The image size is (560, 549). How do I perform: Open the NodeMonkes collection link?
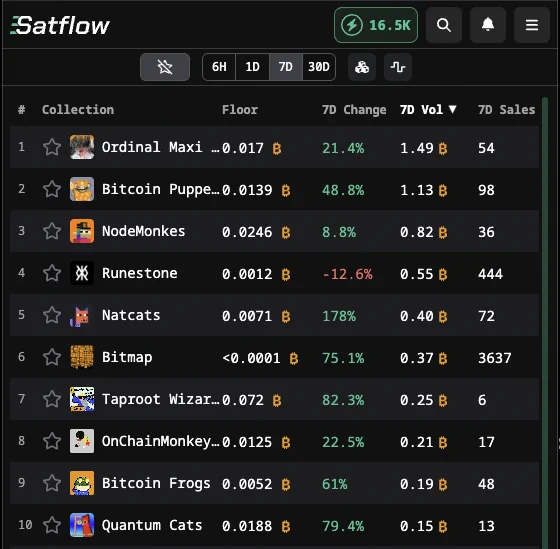[x=144, y=231]
